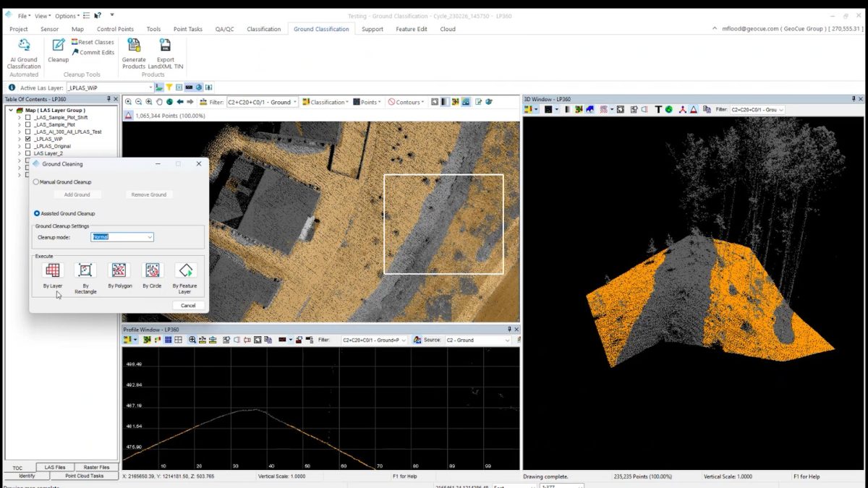Open the Points dropdown in map toolbar
This screenshot has width=868, height=488.
pyautogui.click(x=368, y=102)
